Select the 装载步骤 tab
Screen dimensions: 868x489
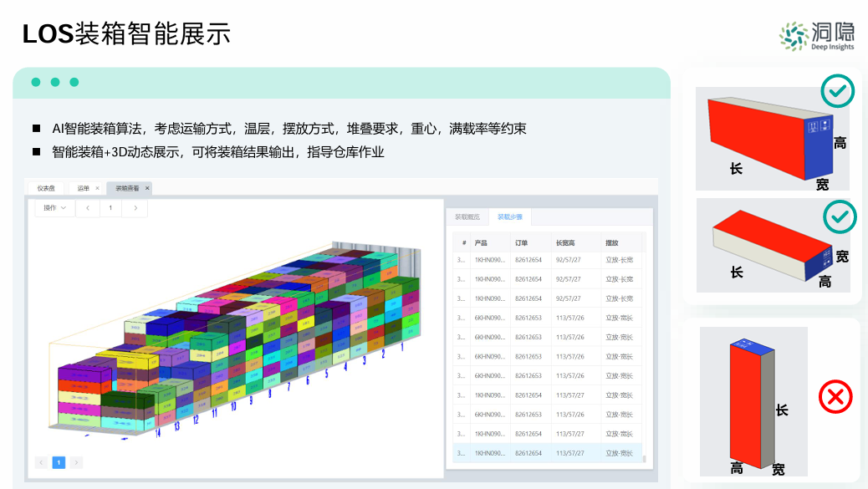coord(509,216)
